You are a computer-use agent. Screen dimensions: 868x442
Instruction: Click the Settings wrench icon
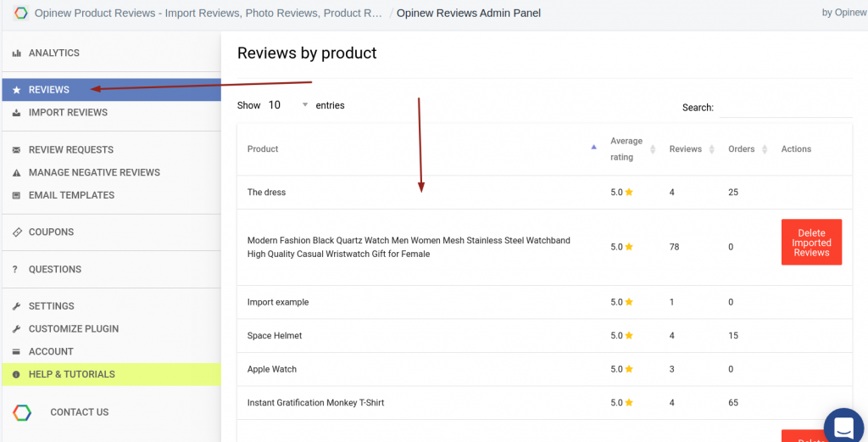17,306
